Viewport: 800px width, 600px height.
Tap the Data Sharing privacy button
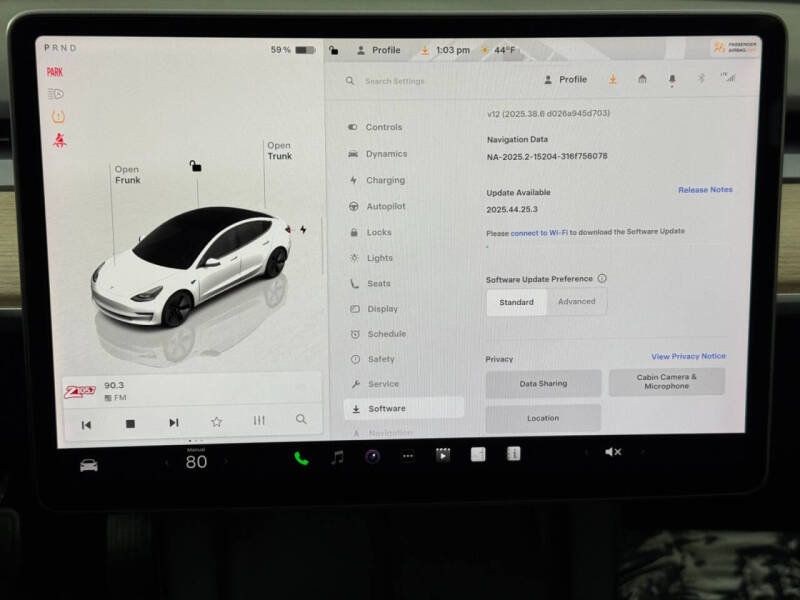542,383
